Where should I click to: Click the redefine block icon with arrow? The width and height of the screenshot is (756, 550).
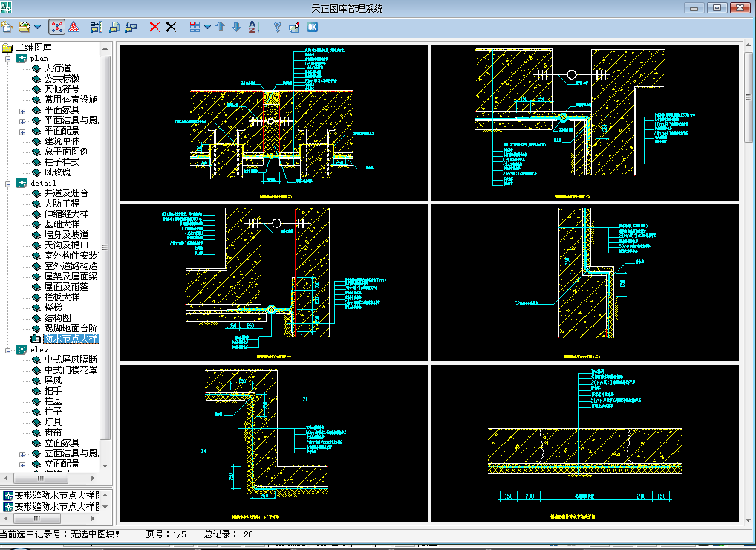pyautogui.click(x=131, y=27)
